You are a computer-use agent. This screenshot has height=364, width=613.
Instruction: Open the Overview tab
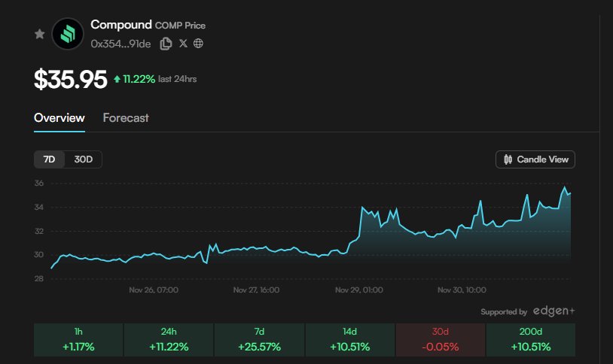click(59, 118)
